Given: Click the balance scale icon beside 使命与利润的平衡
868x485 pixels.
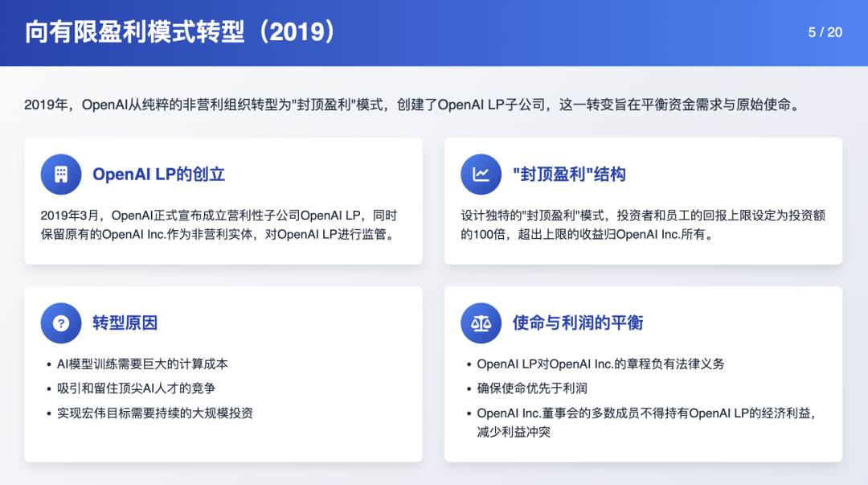Looking at the screenshot, I should [x=481, y=323].
